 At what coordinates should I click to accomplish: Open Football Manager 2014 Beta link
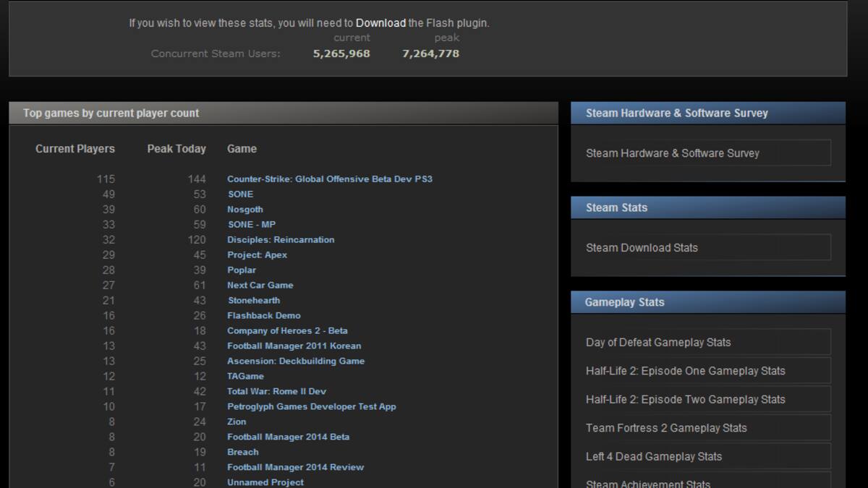pyautogui.click(x=289, y=437)
